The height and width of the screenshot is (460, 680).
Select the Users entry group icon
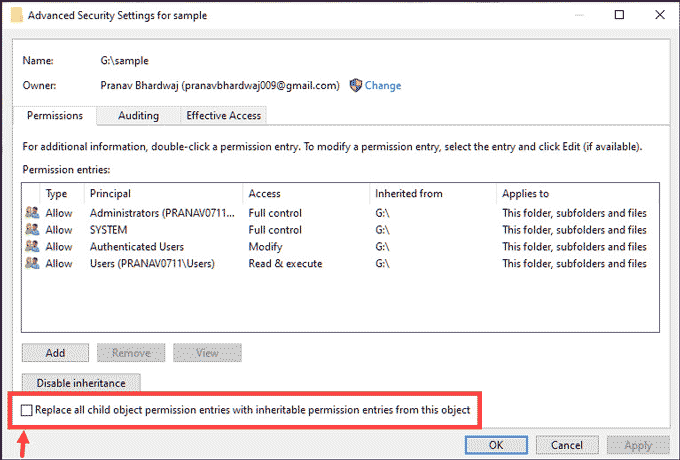pos(32,263)
